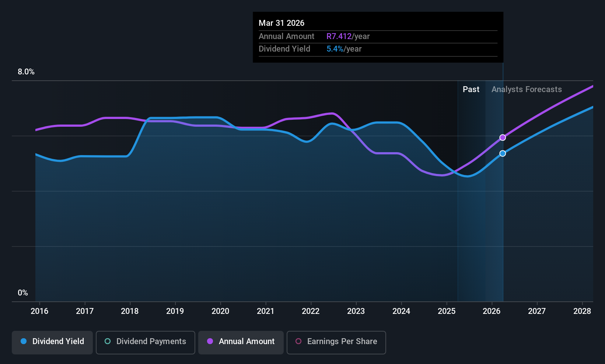Click the tooltip's Annual Amount row label
The height and width of the screenshot is (364, 605).
[286, 36]
